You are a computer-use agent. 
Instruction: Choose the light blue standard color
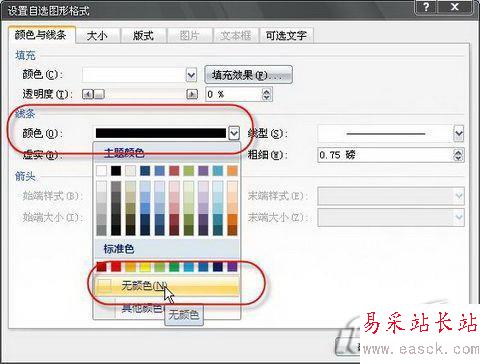[x=189, y=266]
